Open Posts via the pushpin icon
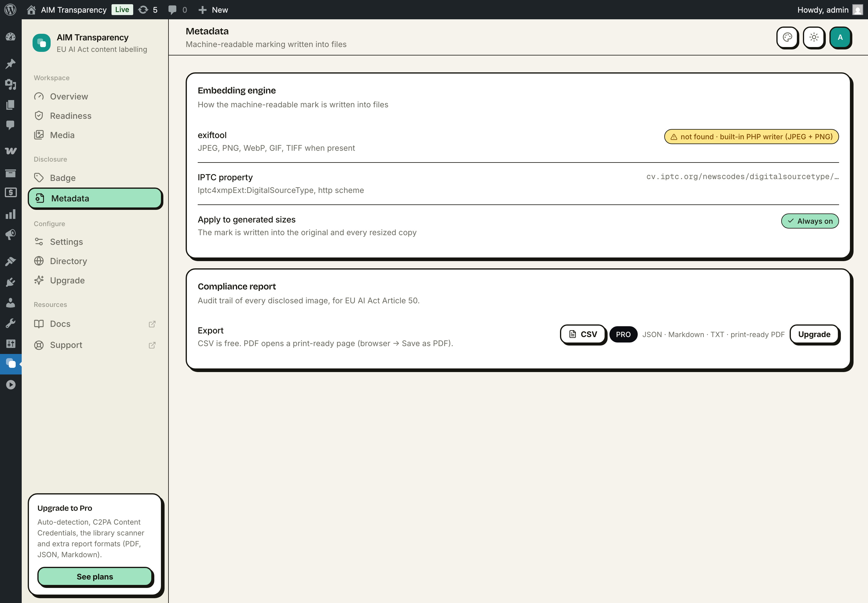 tap(11, 64)
